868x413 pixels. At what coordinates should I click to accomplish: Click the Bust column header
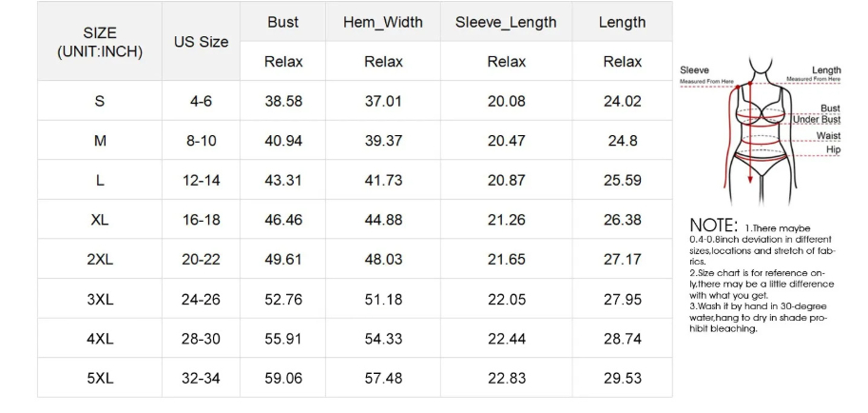click(282, 22)
